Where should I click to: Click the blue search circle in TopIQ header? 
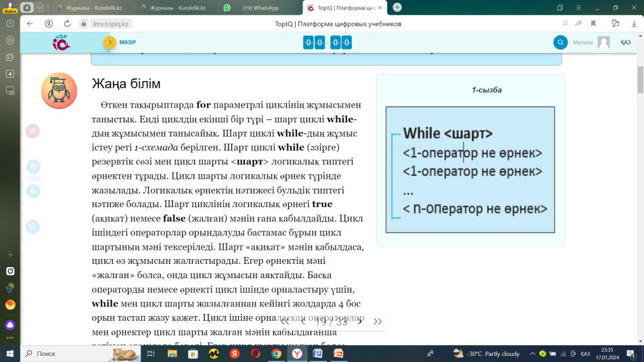click(x=560, y=43)
